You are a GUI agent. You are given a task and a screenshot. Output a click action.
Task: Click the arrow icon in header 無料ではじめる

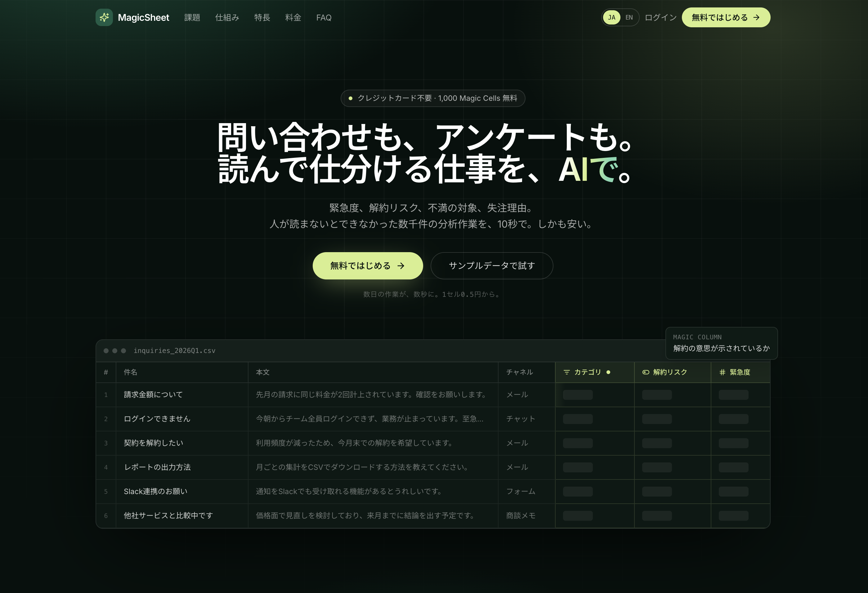click(x=756, y=18)
